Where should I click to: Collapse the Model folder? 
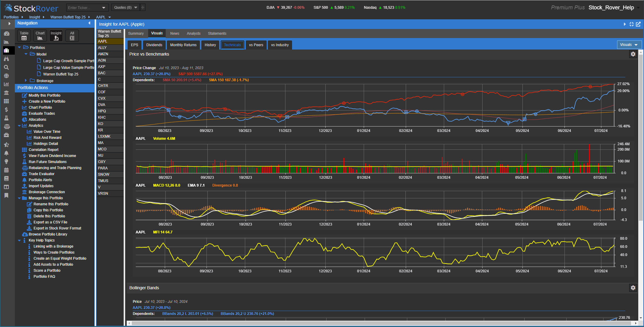coord(26,54)
